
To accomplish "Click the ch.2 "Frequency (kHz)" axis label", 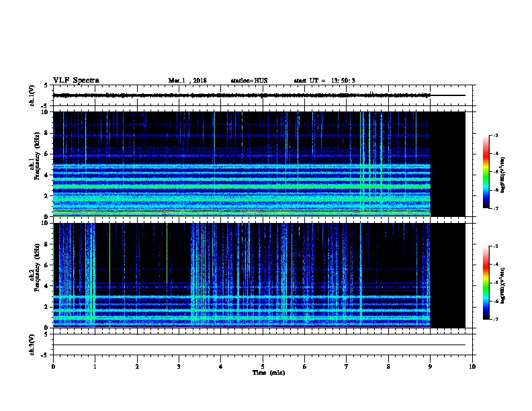I will (x=37, y=267).
